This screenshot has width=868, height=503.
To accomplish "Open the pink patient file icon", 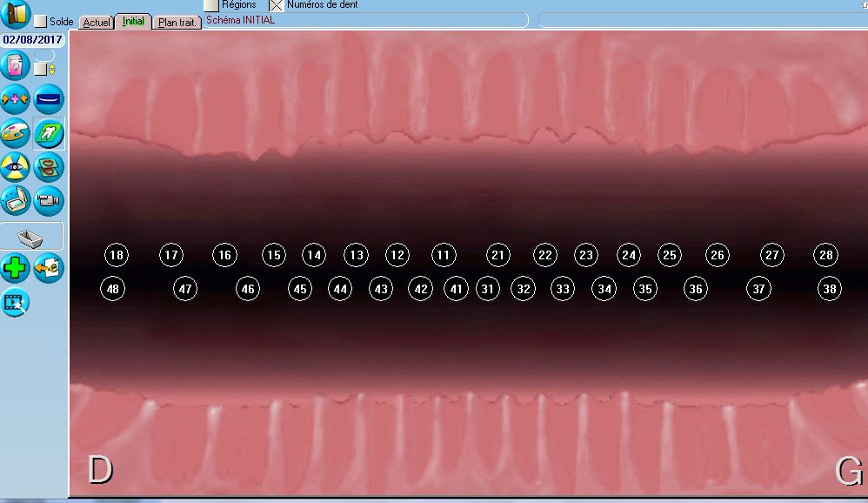I will [16, 67].
